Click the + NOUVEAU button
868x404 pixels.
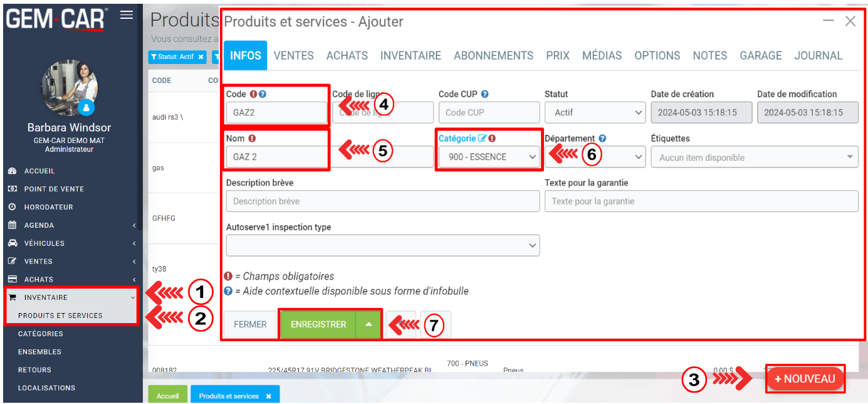click(805, 379)
